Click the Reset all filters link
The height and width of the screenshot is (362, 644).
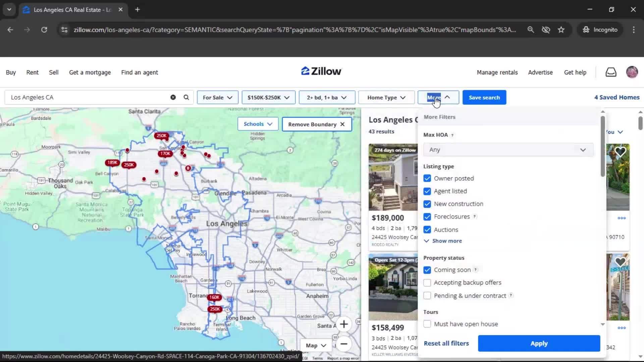(446, 343)
